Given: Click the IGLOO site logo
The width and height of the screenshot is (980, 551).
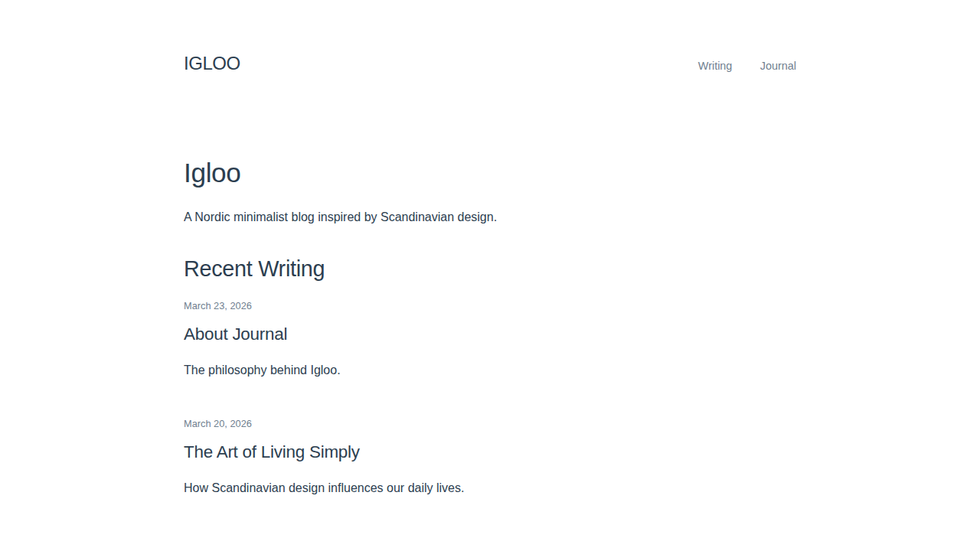Looking at the screenshot, I should pos(212,64).
